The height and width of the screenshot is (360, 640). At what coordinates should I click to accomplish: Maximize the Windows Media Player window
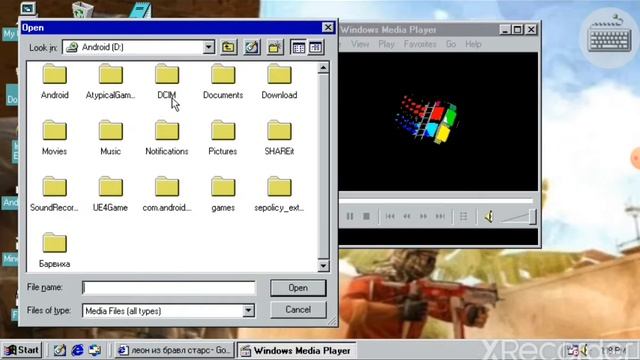(518, 29)
